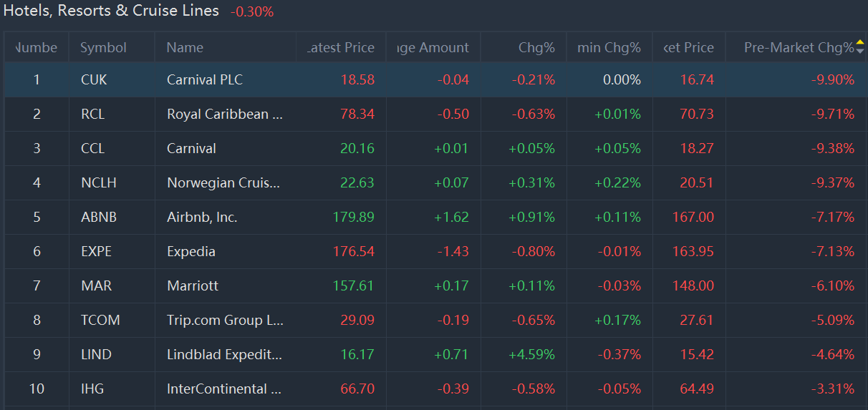Click the -3.31% pre-market change
This screenshot has width=868, height=410.
pos(833,389)
